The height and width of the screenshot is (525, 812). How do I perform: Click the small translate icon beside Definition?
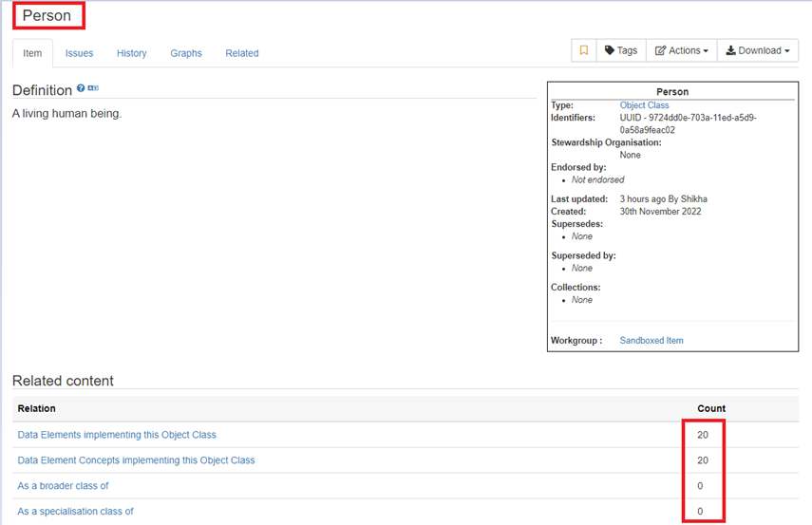pos(93,88)
